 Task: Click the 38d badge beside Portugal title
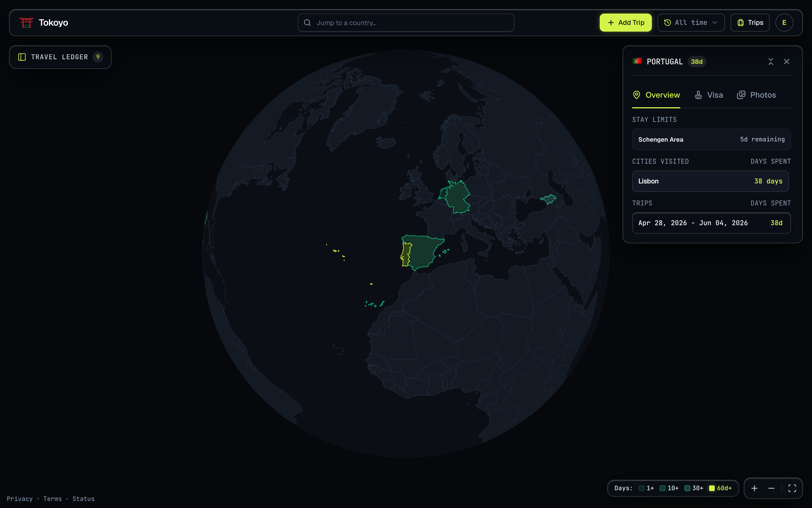[697, 62]
